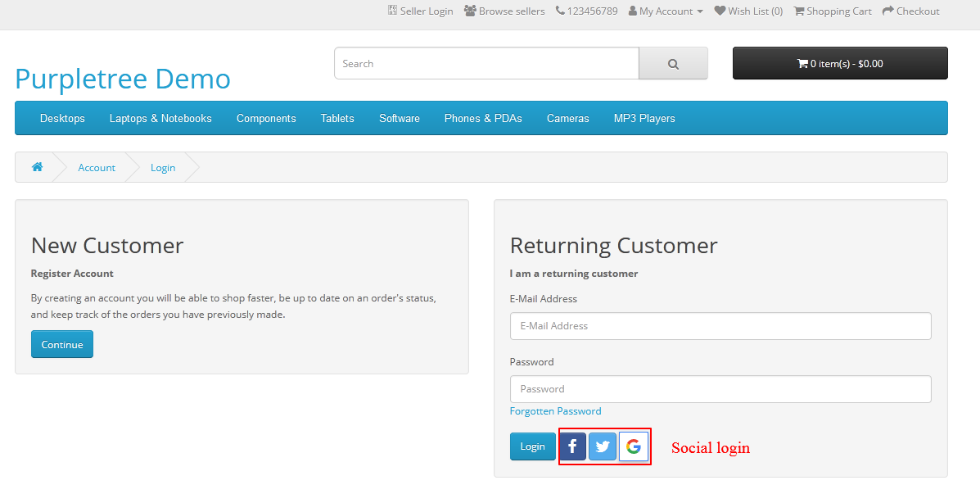Click the Account breadcrumb
This screenshot has width=980, height=503.
point(97,168)
